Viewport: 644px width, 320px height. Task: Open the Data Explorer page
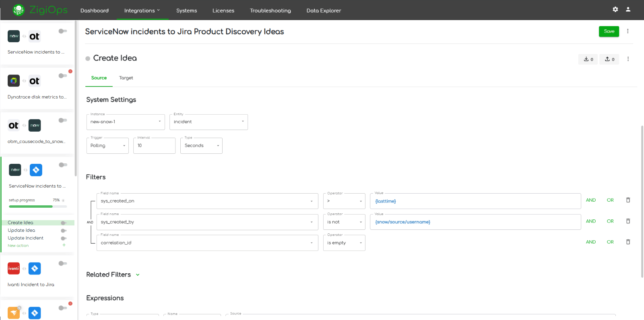click(324, 10)
